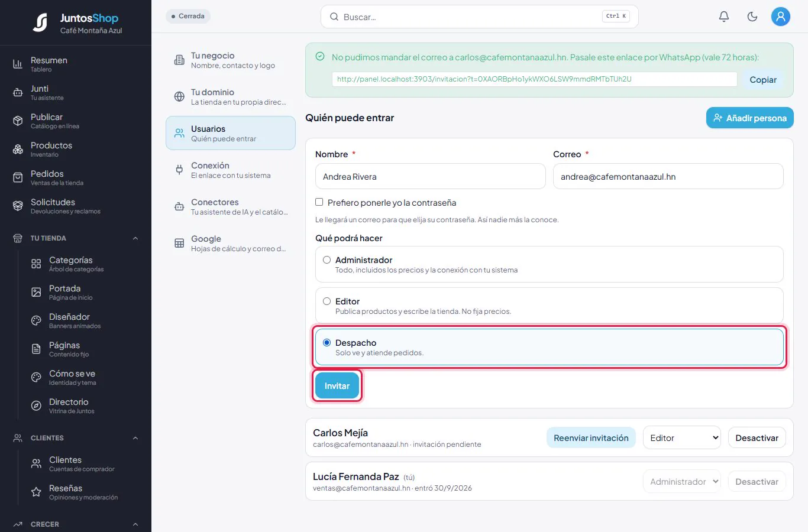Collapse the CLIENTES section
The width and height of the screenshot is (808, 532).
pyautogui.click(x=135, y=438)
